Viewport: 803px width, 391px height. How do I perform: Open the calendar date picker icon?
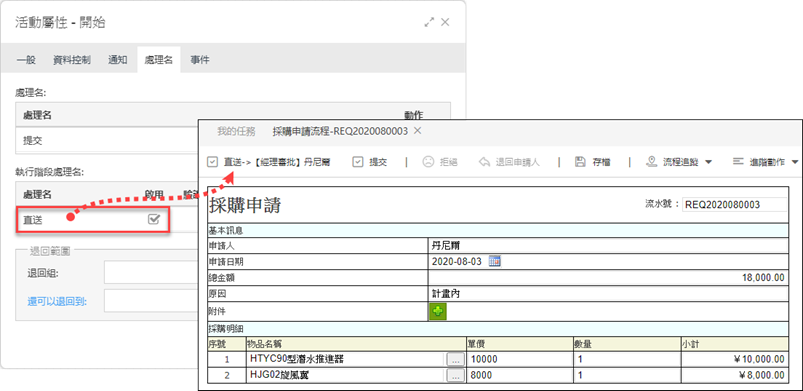coord(494,261)
